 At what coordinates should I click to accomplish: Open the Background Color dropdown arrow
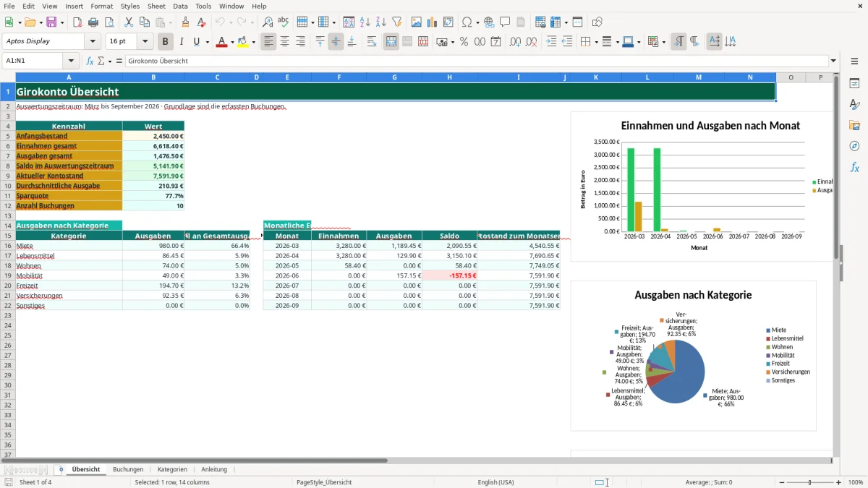[253, 42]
